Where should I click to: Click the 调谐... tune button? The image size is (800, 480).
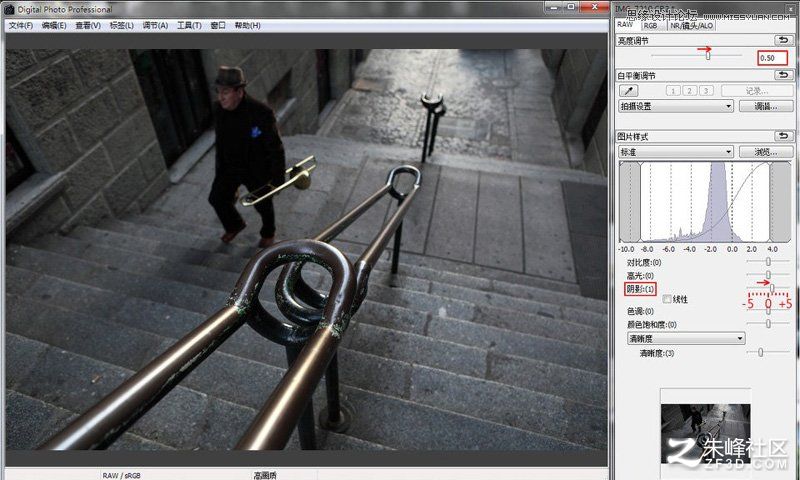pyautogui.click(x=766, y=106)
